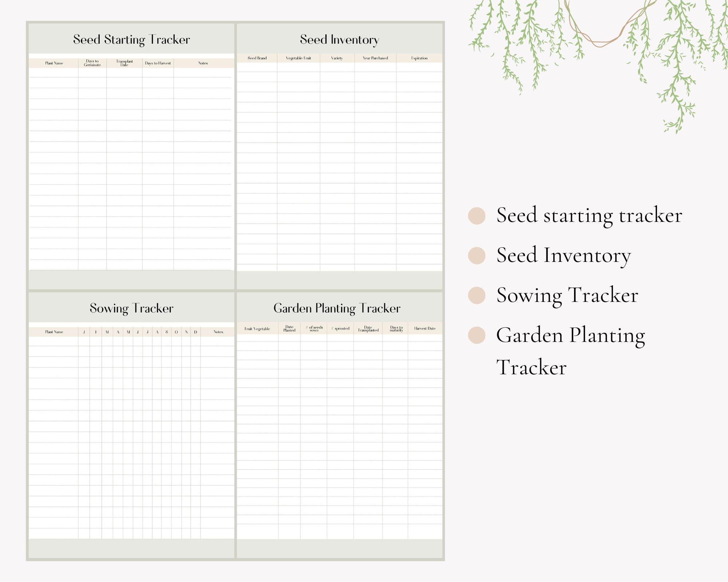Click "Seed starting tracker" in the bullet list
Viewport: 728px width, 582px height.
[589, 216]
